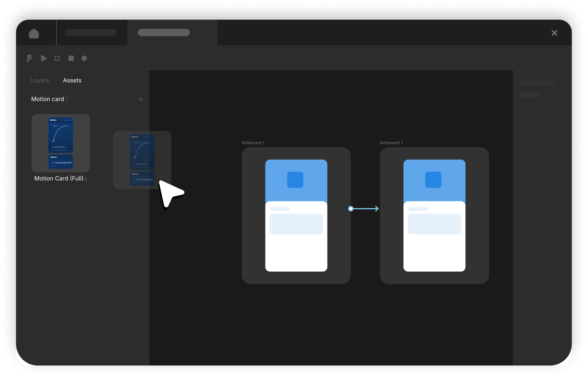This screenshot has width=588, height=378.
Task: Switch to the Assets tab
Action: (x=72, y=80)
